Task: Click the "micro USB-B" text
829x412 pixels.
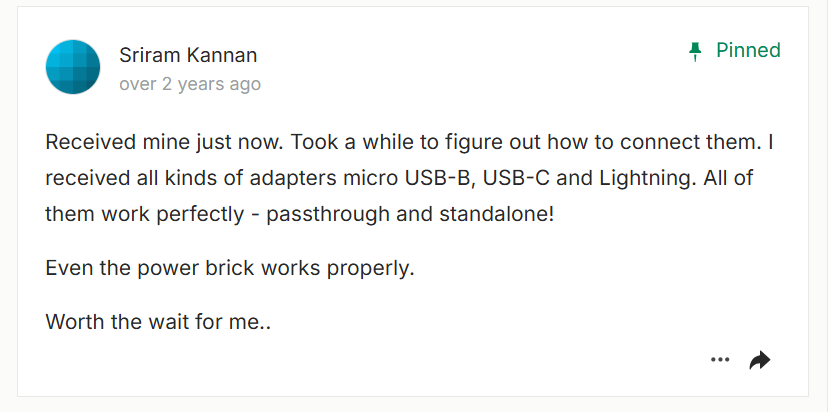Action: click(401, 179)
